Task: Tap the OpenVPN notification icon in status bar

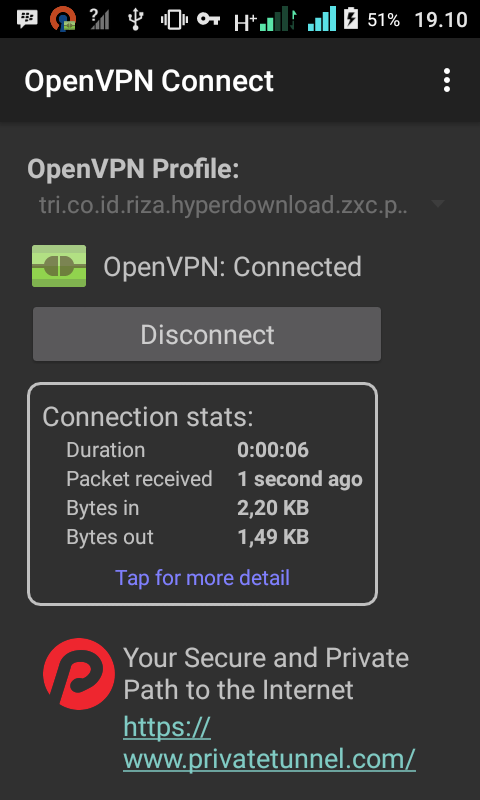Action: coord(63,19)
